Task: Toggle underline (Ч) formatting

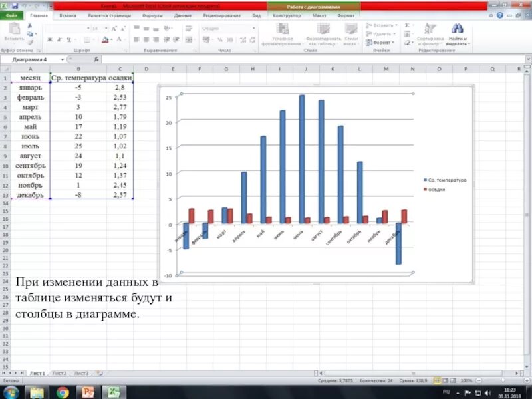Action: pyautogui.click(x=69, y=40)
